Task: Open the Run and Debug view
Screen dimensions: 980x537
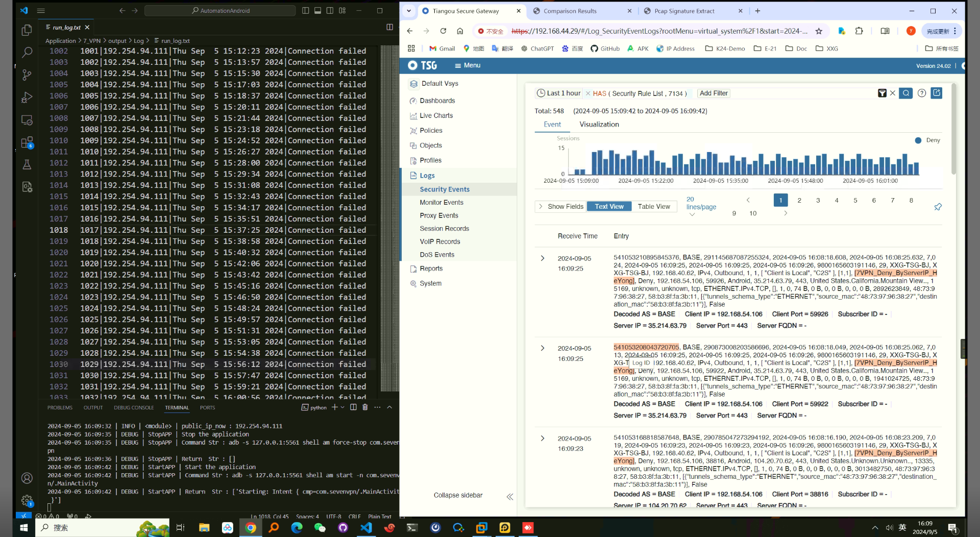Action: pos(27,97)
